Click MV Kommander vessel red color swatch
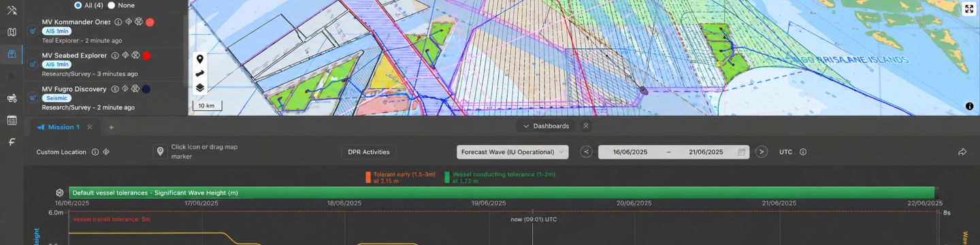The image size is (980, 245). [150, 22]
